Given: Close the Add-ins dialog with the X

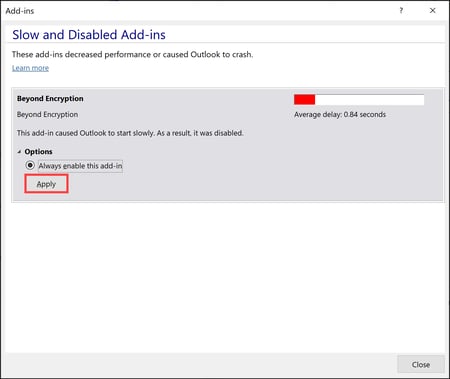Looking at the screenshot, I should pyautogui.click(x=432, y=11).
